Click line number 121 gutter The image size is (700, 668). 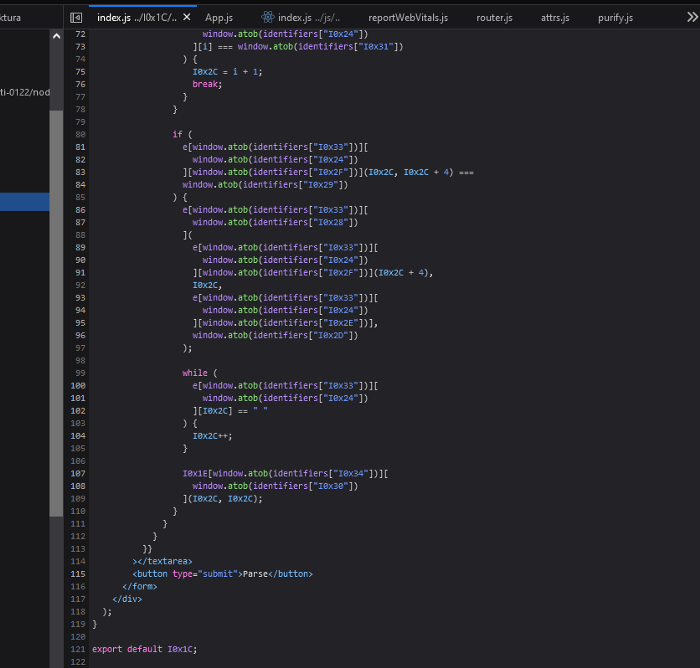click(79, 649)
